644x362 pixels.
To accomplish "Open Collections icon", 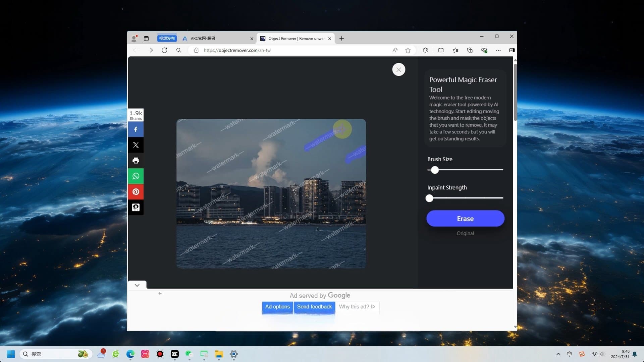I will point(470,50).
